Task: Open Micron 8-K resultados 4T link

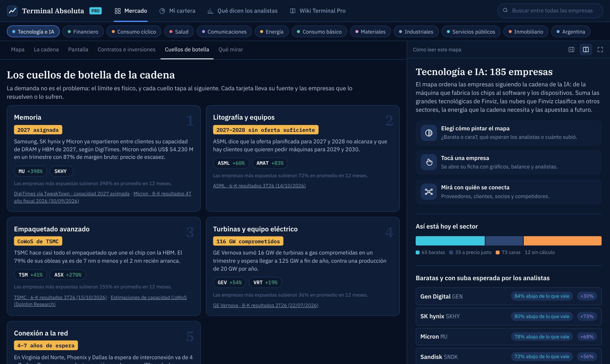Action: (162, 194)
